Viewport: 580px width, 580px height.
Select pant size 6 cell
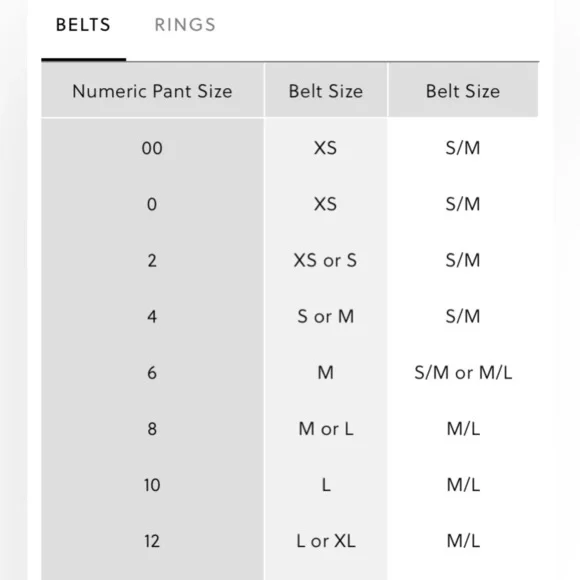coord(152,372)
